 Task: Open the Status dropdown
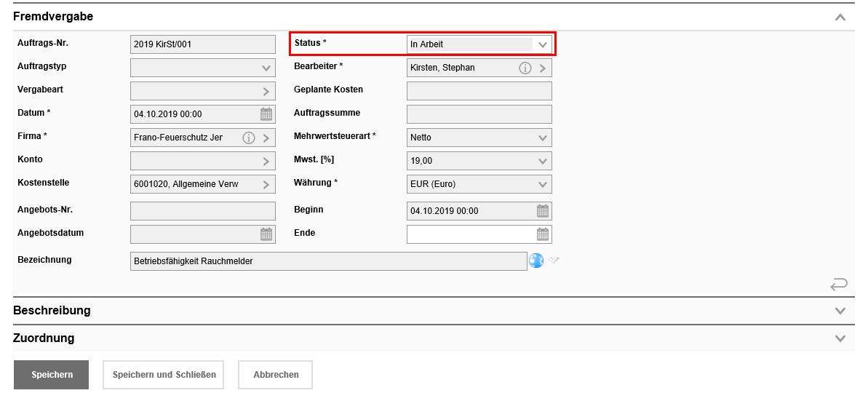point(542,44)
